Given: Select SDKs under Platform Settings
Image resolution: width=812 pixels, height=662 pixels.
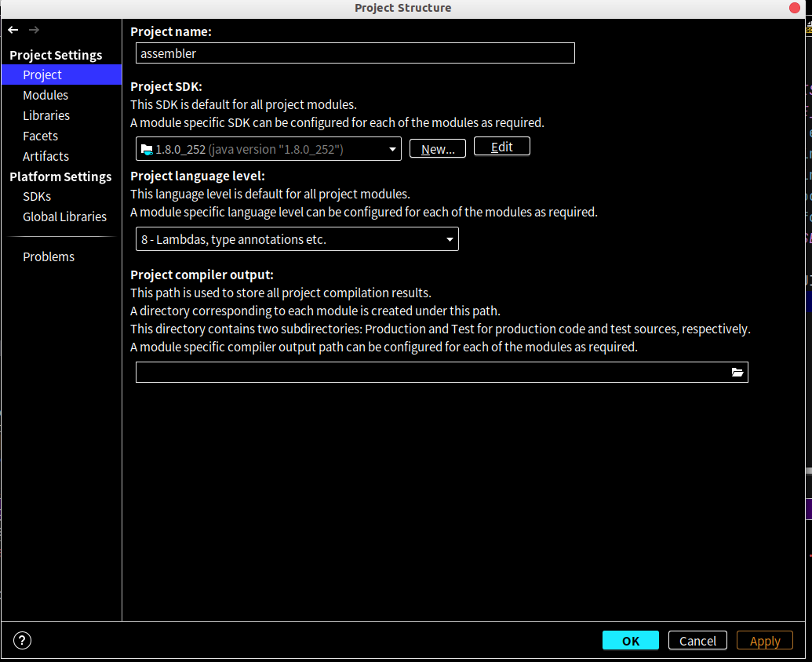Looking at the screenshot, I should pos(37,196).
